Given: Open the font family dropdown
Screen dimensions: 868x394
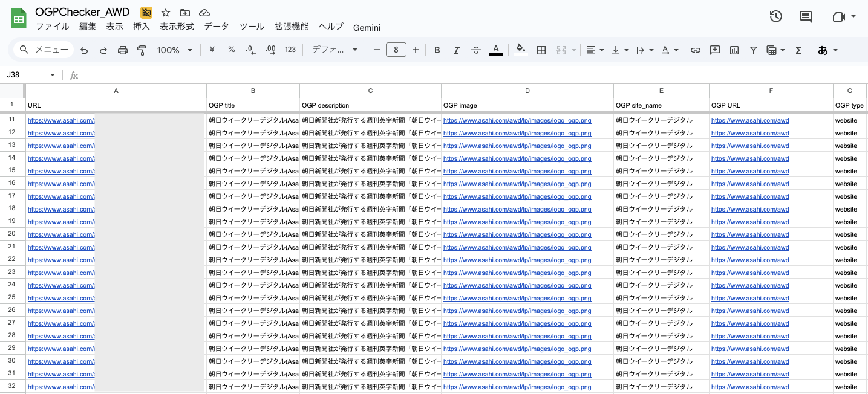Looking at the screenshot, I should [x=335, y=50].
